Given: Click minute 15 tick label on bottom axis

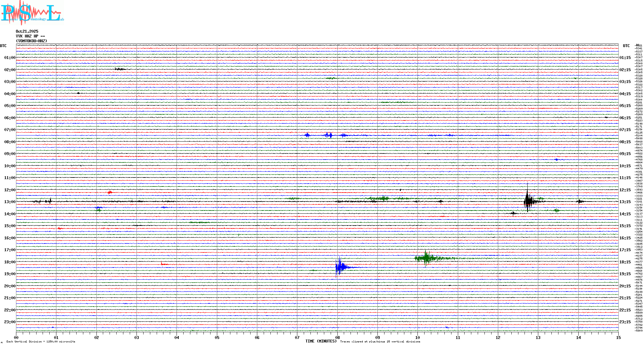Looking at the screenshot, I should point(618,337).
